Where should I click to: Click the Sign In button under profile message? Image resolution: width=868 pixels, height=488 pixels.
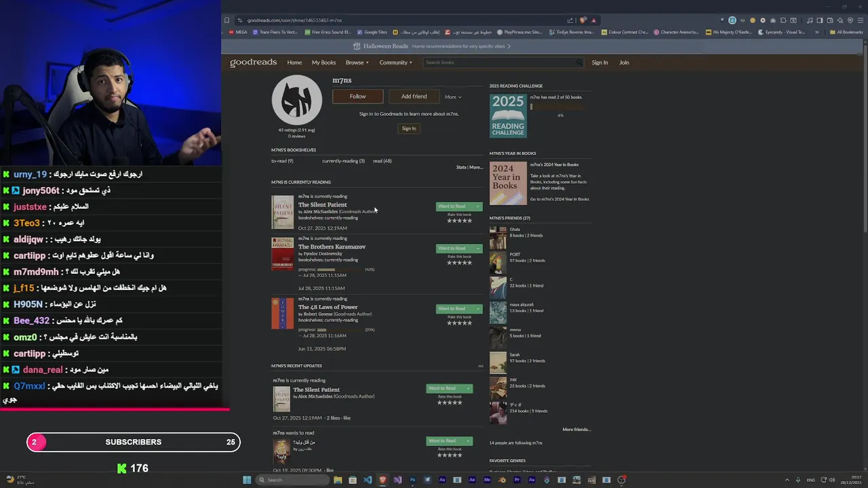pos(409,128)
